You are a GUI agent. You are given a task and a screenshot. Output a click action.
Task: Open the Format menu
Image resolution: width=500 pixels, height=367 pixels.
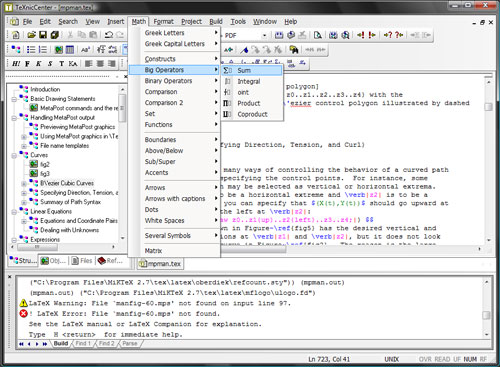(x=163, y=22)
